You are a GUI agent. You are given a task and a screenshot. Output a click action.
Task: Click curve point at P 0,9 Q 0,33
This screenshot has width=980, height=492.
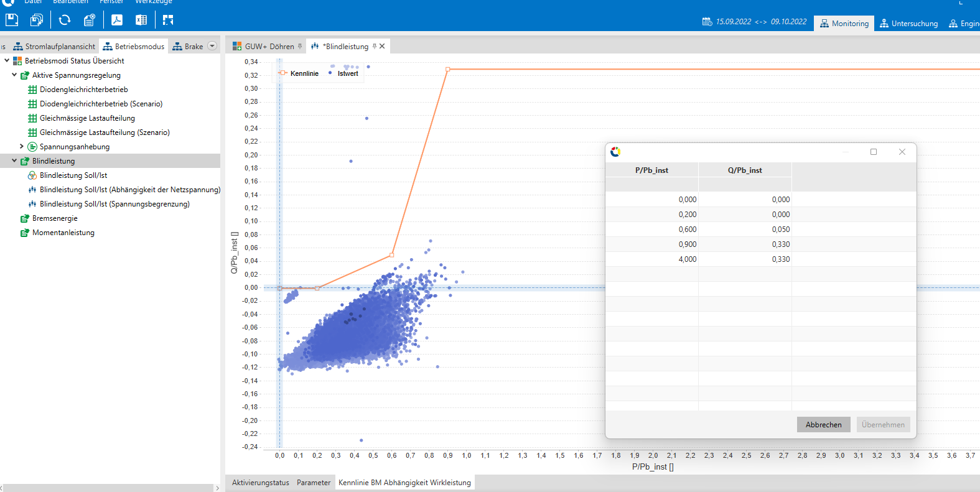447,69
